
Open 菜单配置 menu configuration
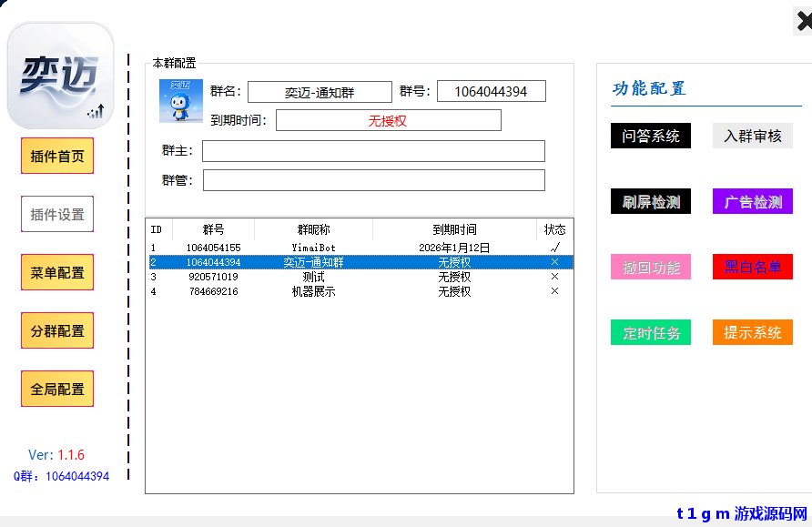pyautogui.click(x=56, y=272)
